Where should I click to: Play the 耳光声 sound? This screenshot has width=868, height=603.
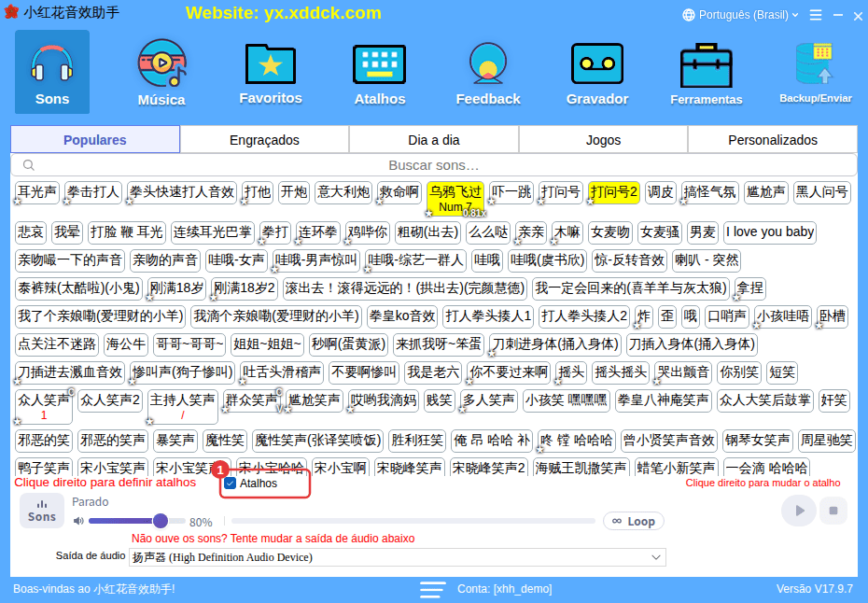click(x=37, y=192)
